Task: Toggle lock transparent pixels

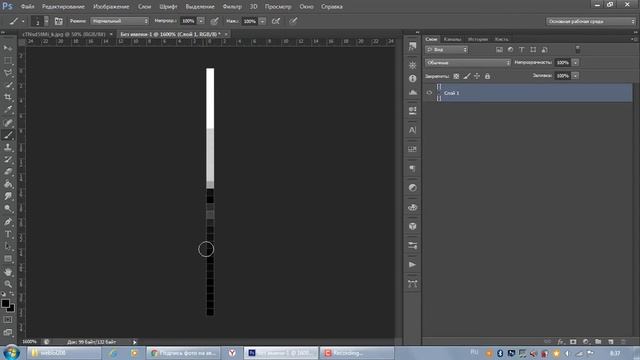Action: [x=456, y=76]
